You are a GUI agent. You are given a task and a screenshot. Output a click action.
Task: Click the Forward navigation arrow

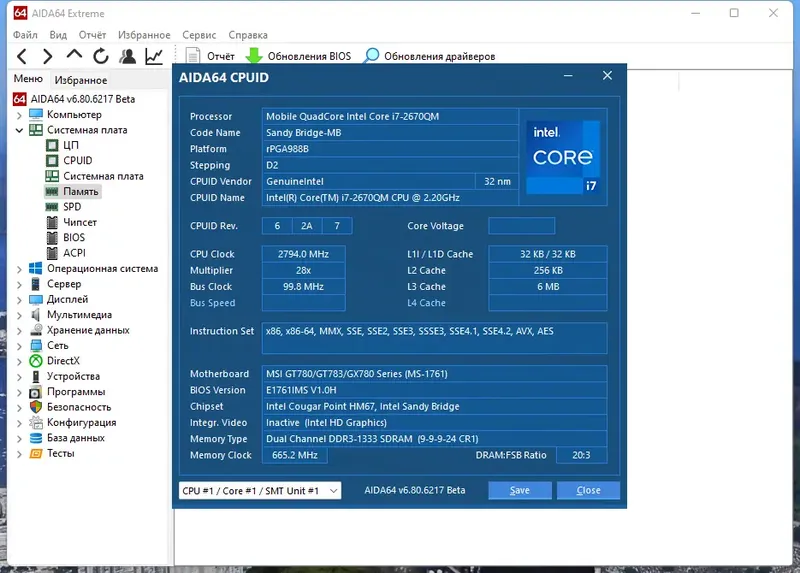click(x=47, y=56)
